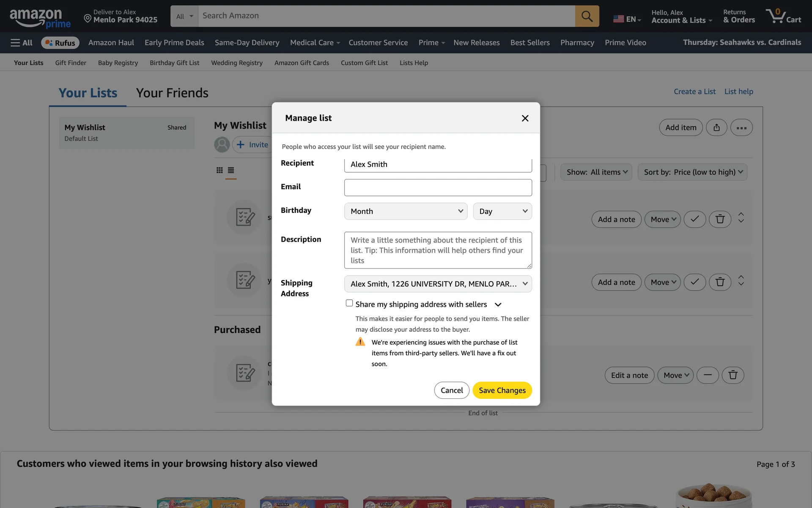Viewport: 812px width, 508px height.
Task: Switch to grid view icon
Action: (219, 170)
